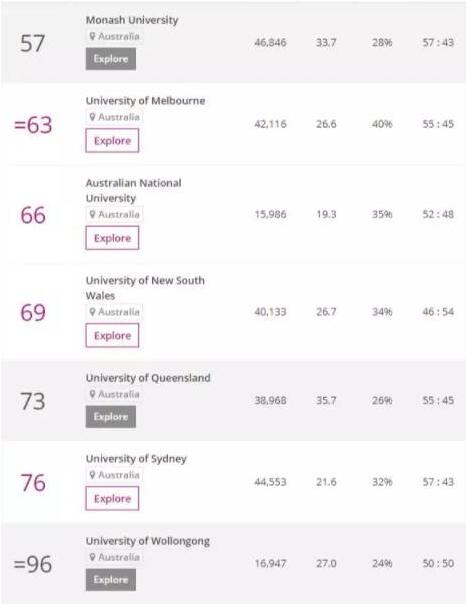This screenshot has height=604, width=466.
Task: Open Monash University name link
Action: pyautogui.click(x=132, y=20)
